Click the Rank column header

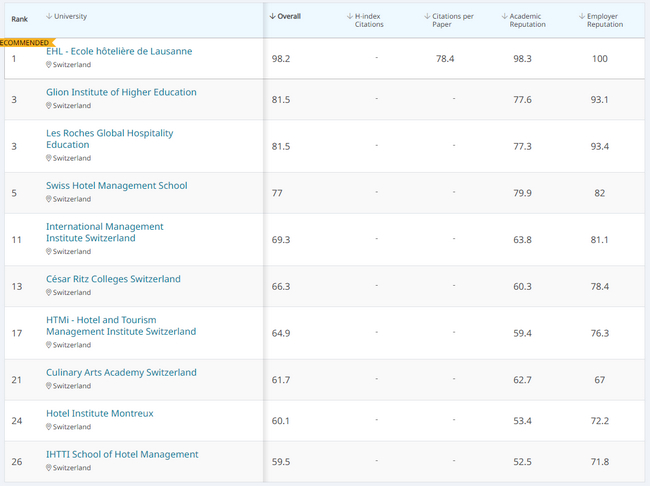[x=19, y=19]
